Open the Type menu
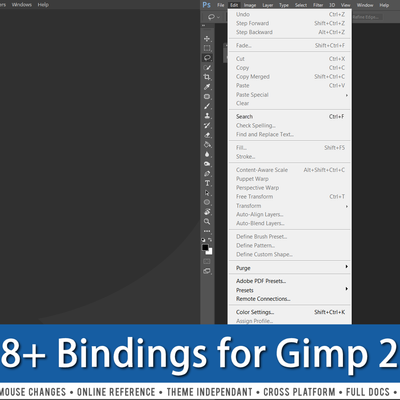This screenshot has width=400, height=400. [x=284, y=5]
